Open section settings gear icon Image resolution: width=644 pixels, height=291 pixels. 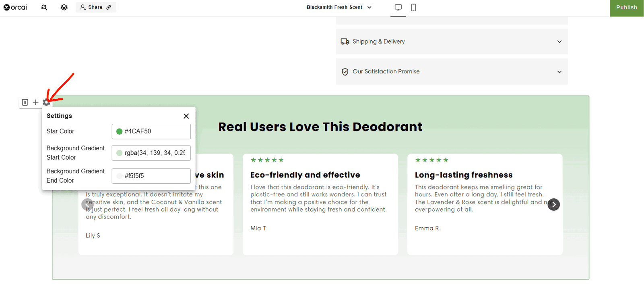coord(47,102)
